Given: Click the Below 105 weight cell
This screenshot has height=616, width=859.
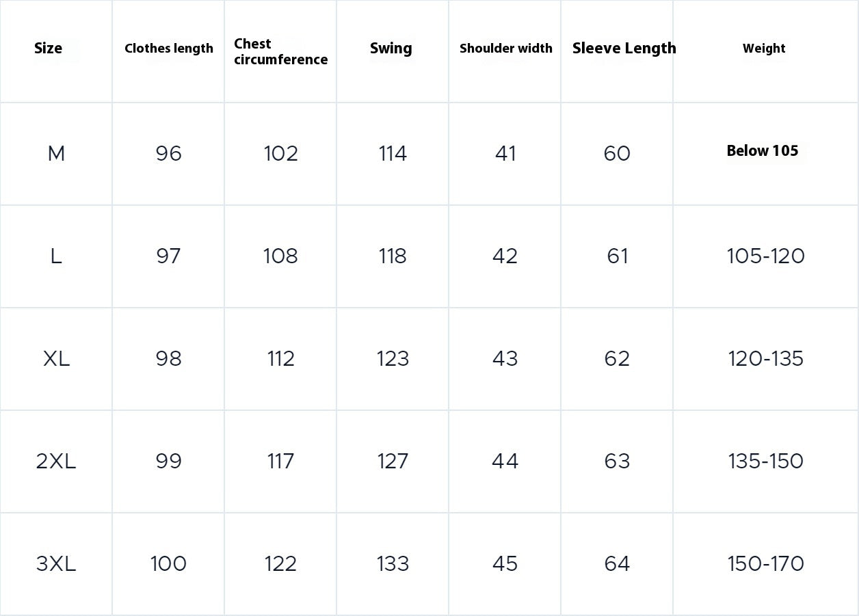Looking at the screenshot, I should click(x=763, y=151).
